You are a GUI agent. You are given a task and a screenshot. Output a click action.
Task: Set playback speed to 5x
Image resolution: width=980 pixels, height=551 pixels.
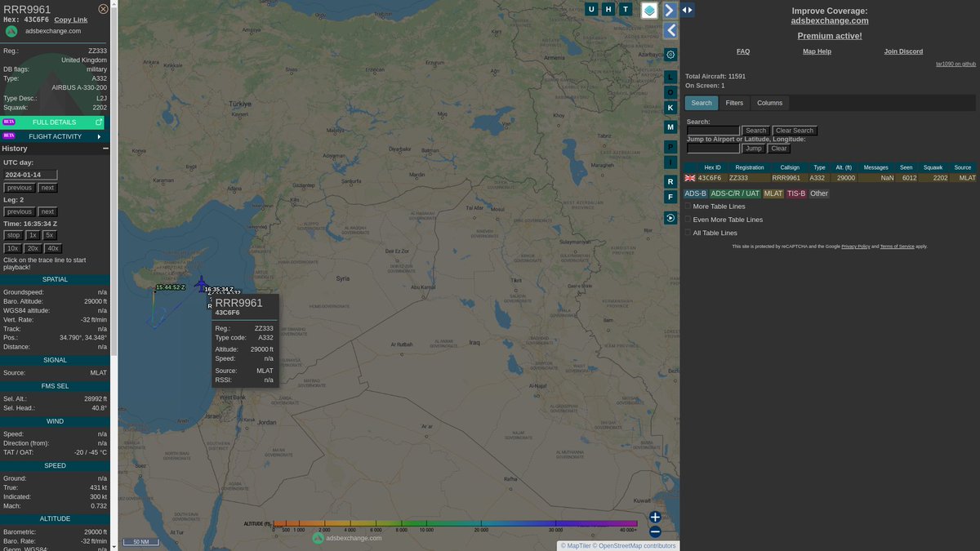click(x=50, y=235)
